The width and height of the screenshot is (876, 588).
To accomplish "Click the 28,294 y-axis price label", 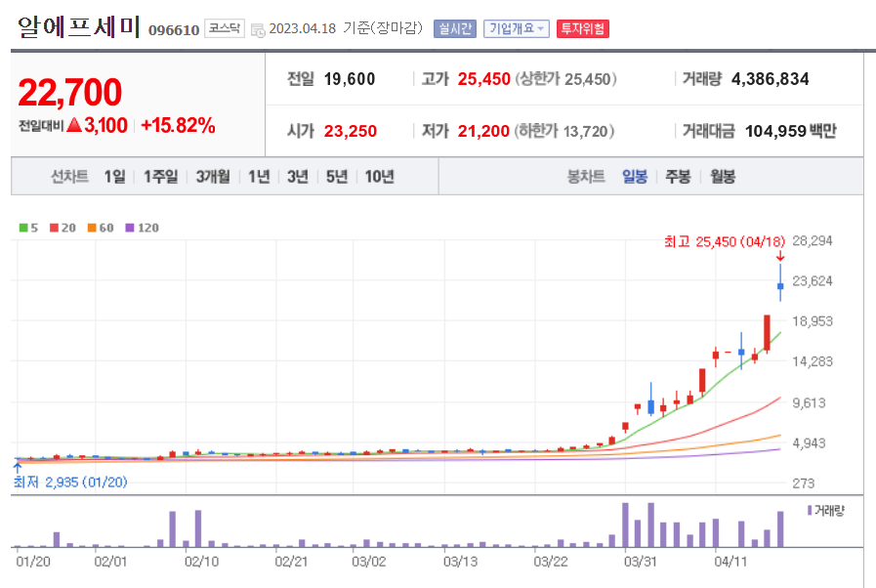I will 813,241.
